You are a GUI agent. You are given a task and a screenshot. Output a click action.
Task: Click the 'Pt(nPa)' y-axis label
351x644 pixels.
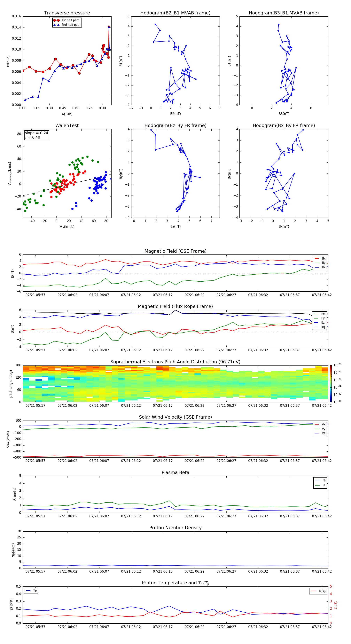coord(8,61)
